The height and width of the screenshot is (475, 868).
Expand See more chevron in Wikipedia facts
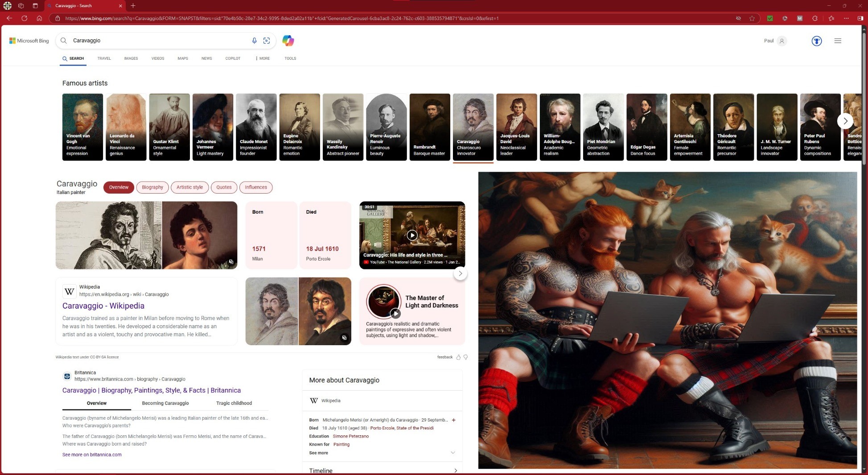coord(453,453)
